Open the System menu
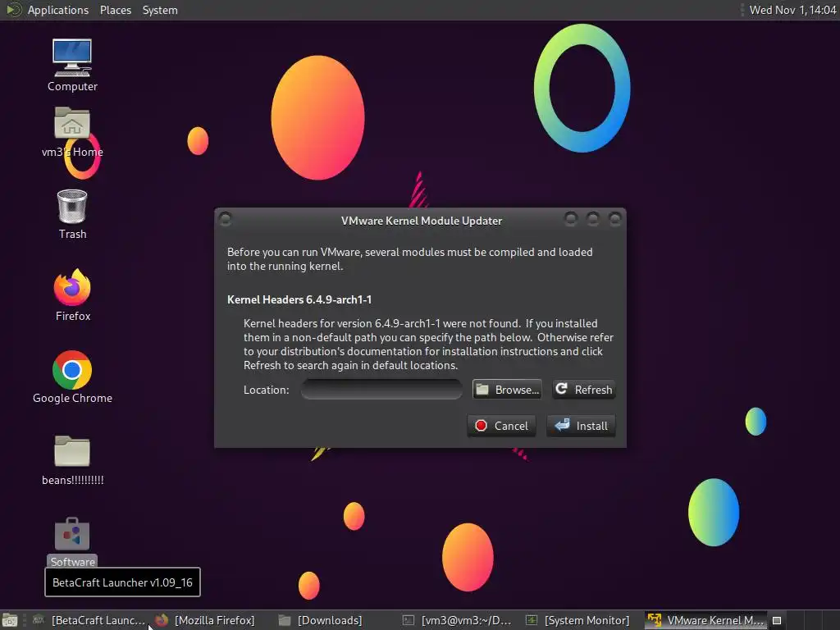This screenshot has width=840, height=630. pos(160,10)
